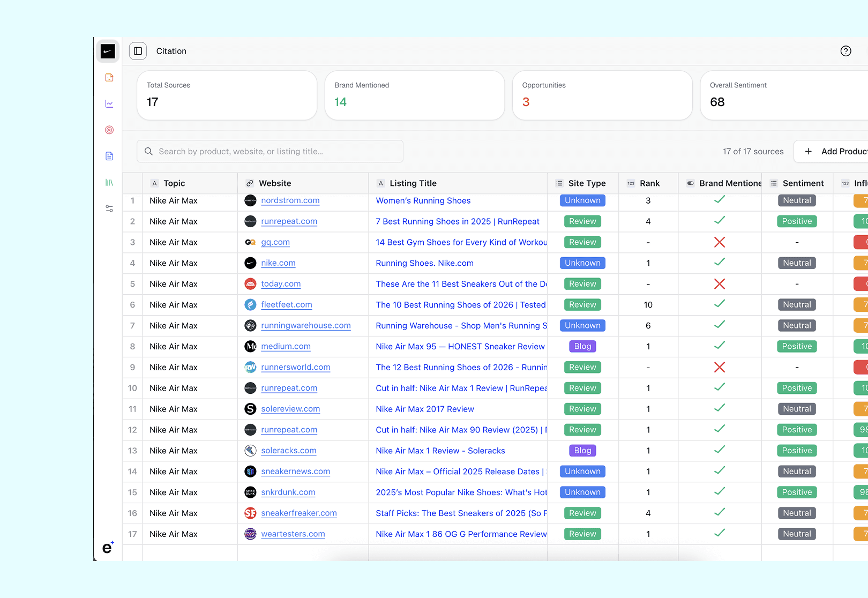Open the sneakerfreaker.com link
The image size is (868, 598).
[299, 513]
